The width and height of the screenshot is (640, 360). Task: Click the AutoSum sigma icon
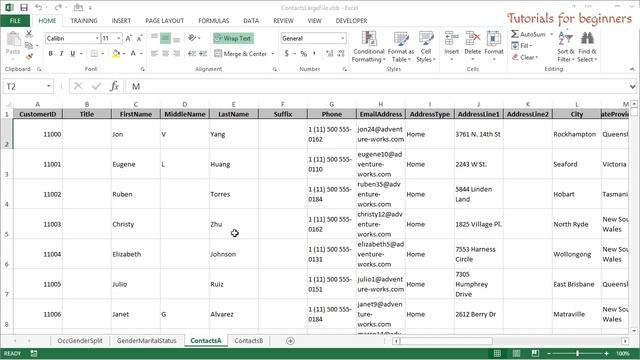(x=515, y=34)
